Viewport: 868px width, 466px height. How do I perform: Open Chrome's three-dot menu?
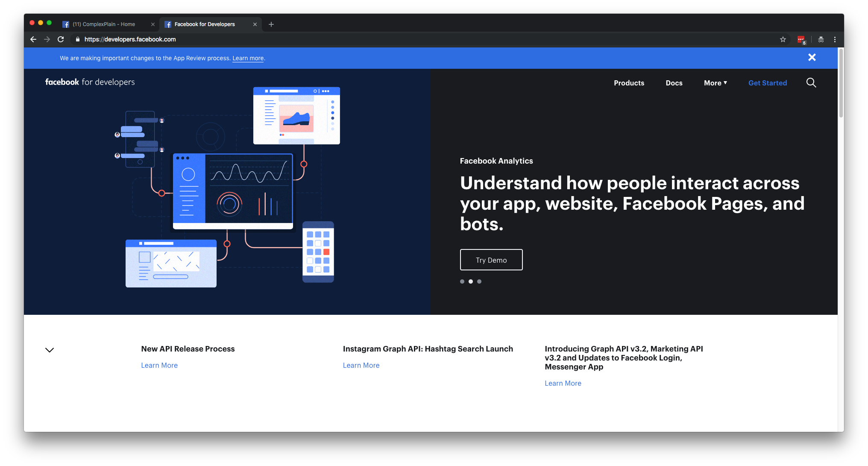[835, 39]
